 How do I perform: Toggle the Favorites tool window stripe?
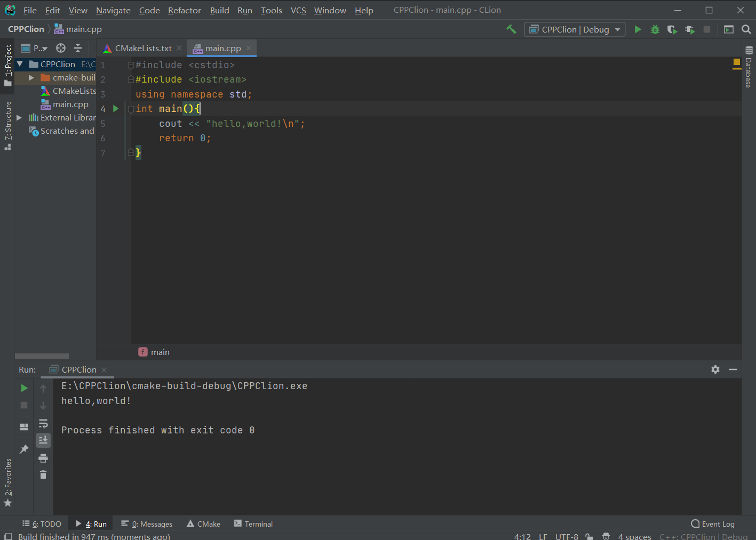tap(7, 482)
